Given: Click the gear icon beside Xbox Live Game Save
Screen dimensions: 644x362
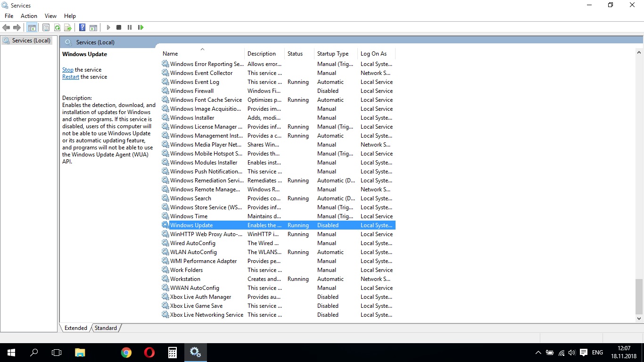Looking at the screenshot, I should coord(165,306).
